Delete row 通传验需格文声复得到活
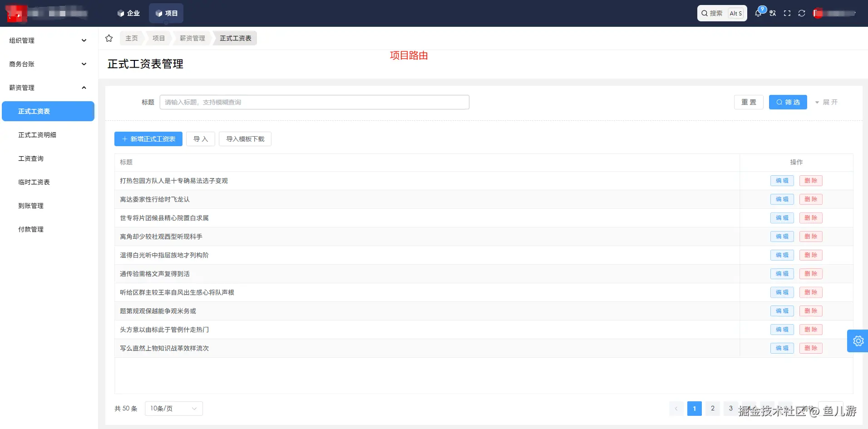 tap(811, 274)
